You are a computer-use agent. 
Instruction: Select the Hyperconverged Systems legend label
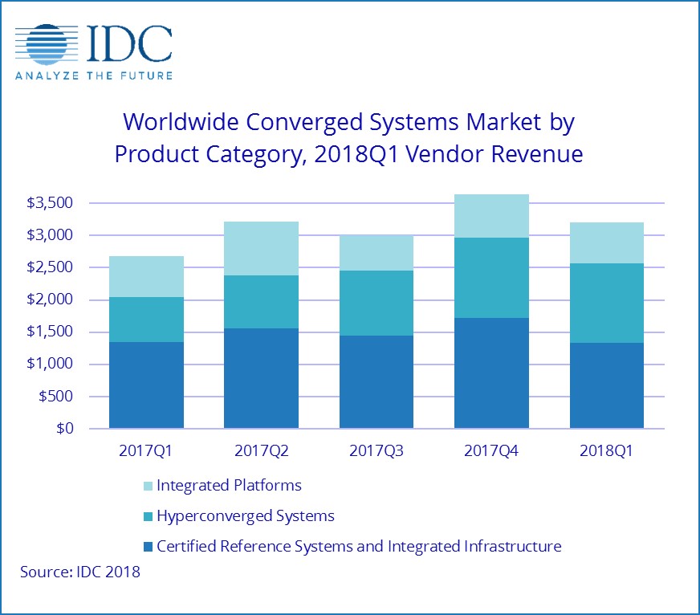(246, 515)
